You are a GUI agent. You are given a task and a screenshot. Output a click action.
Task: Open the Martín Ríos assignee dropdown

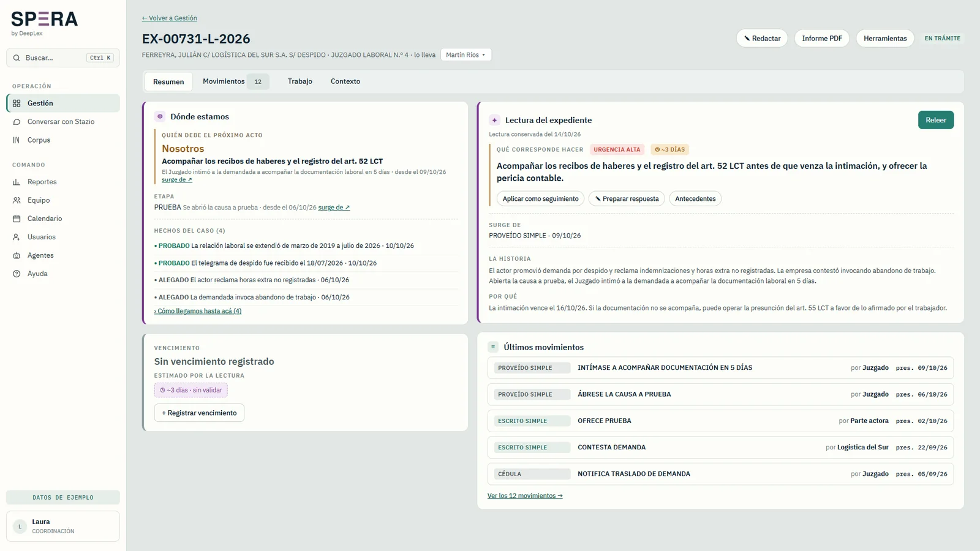coord(466,55)
